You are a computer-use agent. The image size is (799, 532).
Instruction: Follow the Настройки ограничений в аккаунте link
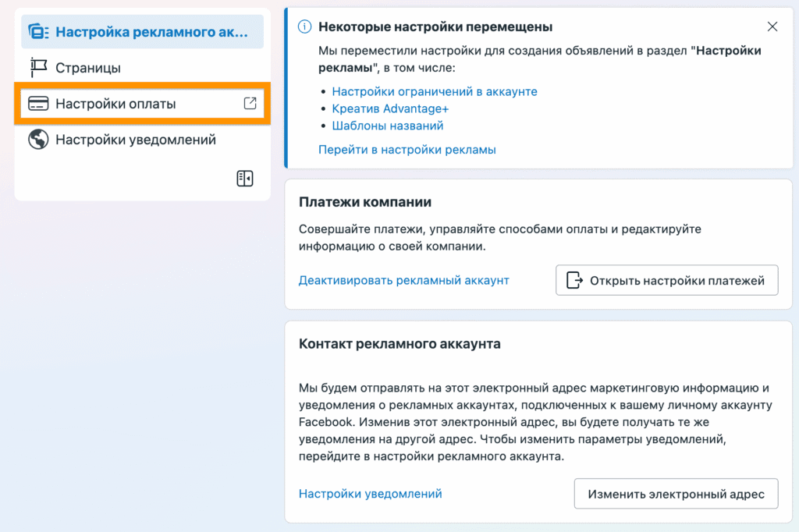(435, 91)
